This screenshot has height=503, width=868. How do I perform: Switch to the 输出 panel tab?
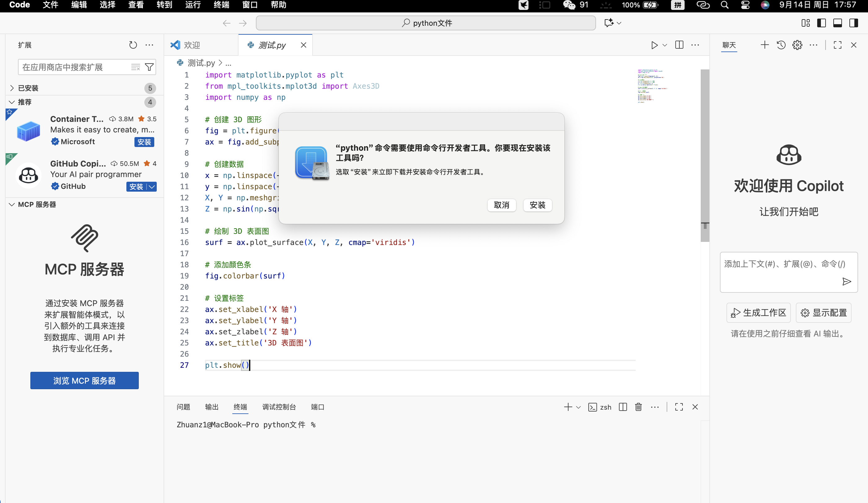(211, 407)
